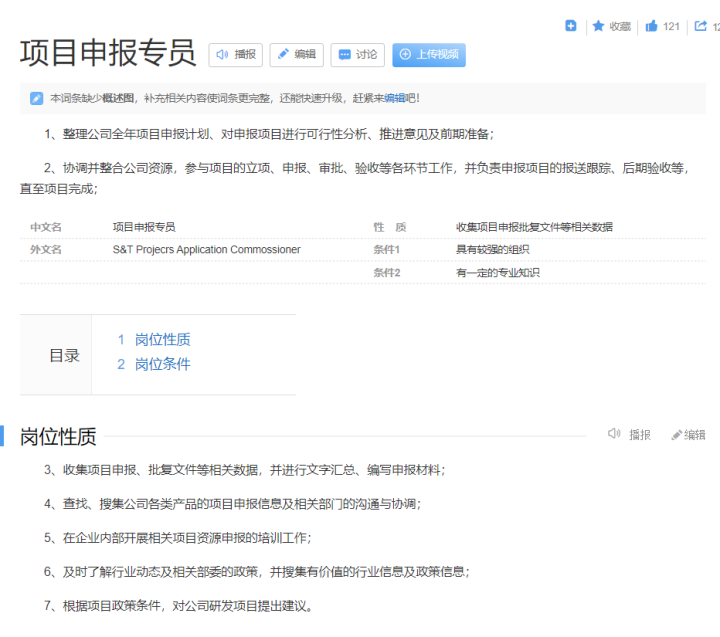Click value 收集项目申报批复文件等相关数据

click(534, 227)
